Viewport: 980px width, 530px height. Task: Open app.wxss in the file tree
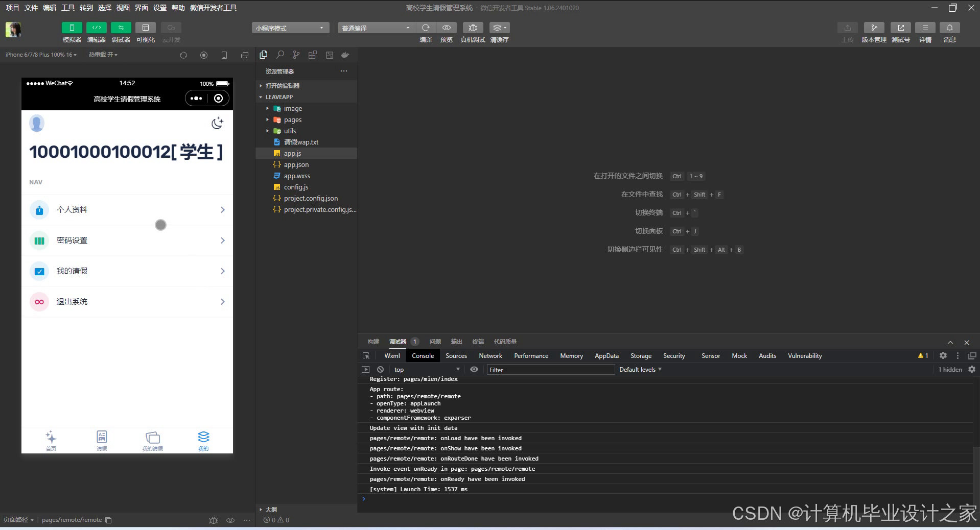click(x=306, y=176)
